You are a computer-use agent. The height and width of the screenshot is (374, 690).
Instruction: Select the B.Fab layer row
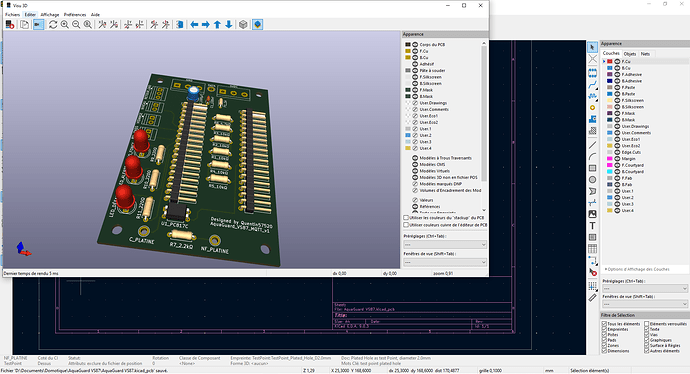coord(644,185)
